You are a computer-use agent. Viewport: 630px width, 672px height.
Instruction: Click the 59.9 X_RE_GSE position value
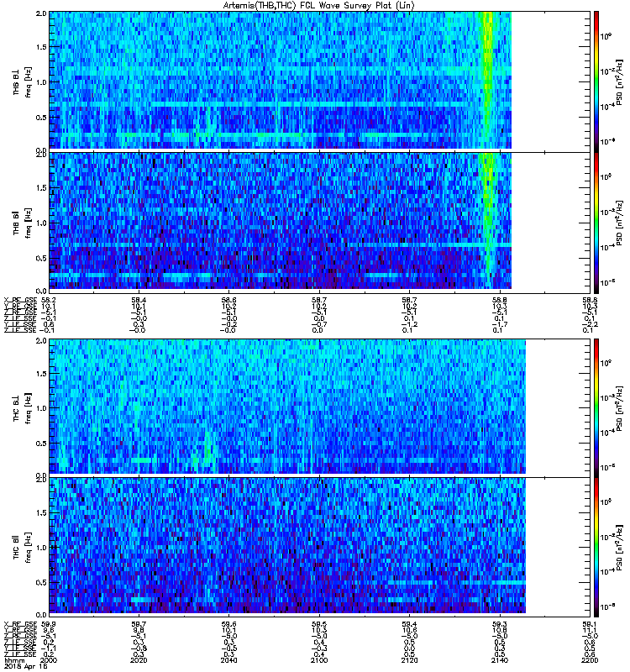point(49,624)
